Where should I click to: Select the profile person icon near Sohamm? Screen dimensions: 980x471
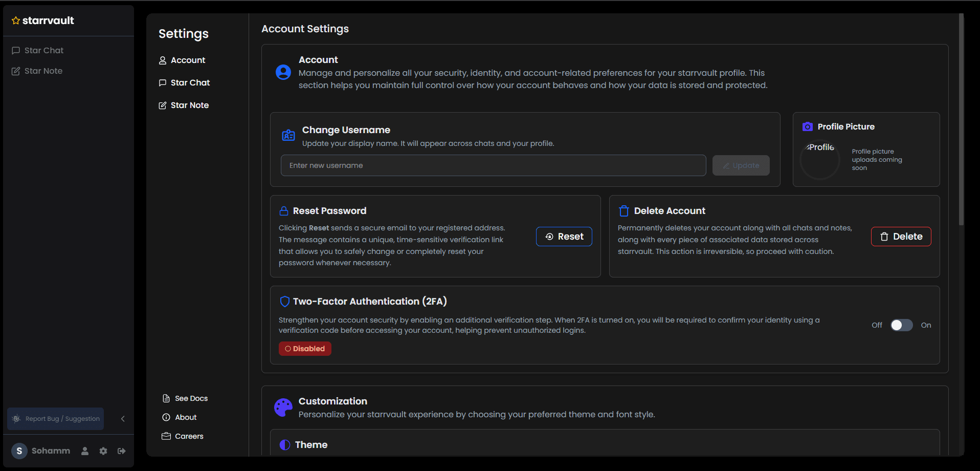click(x=84, y=451)
